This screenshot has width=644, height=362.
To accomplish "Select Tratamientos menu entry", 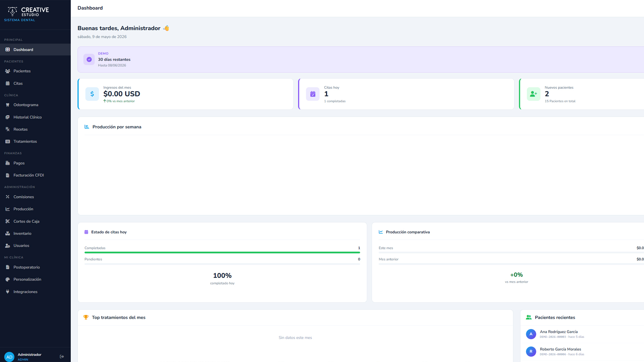I will 35,141.
